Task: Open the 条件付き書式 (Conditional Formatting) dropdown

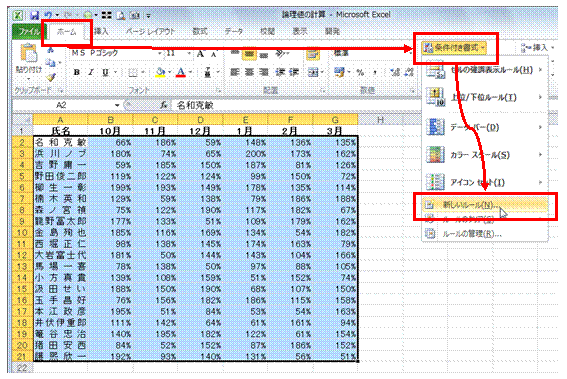Action: 455,47
